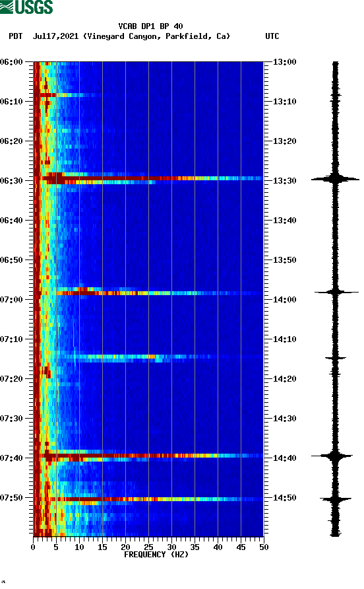Click the 20 Hz frequency axis label
364x589 pixels.
pyautogui.click(x=125, y=547)
